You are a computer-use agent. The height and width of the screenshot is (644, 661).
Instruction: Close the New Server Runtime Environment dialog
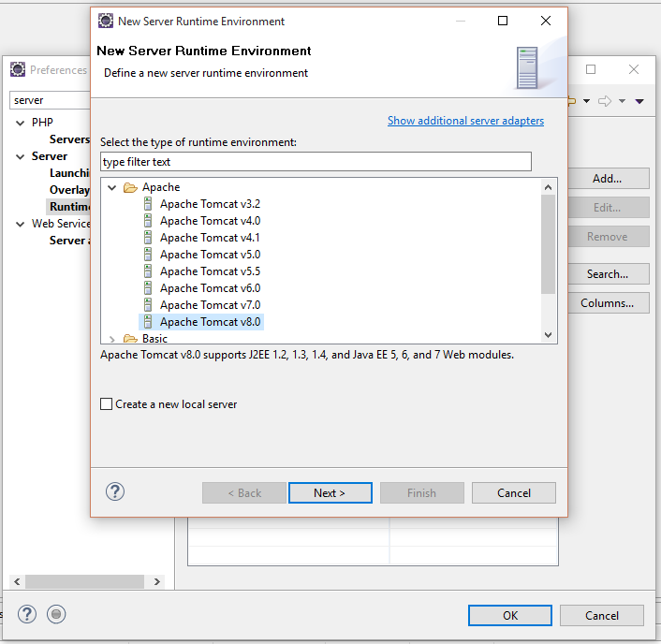546,21
